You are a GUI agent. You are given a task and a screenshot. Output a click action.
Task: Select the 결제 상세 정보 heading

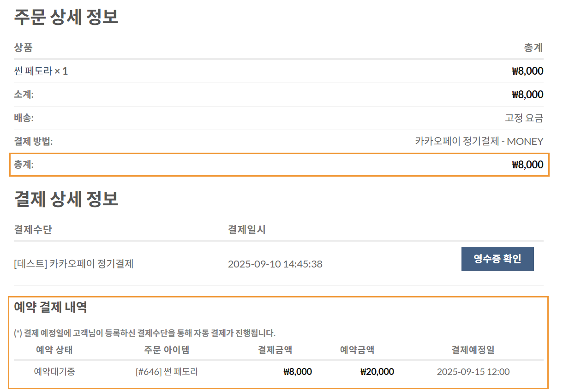coord(66,198)
